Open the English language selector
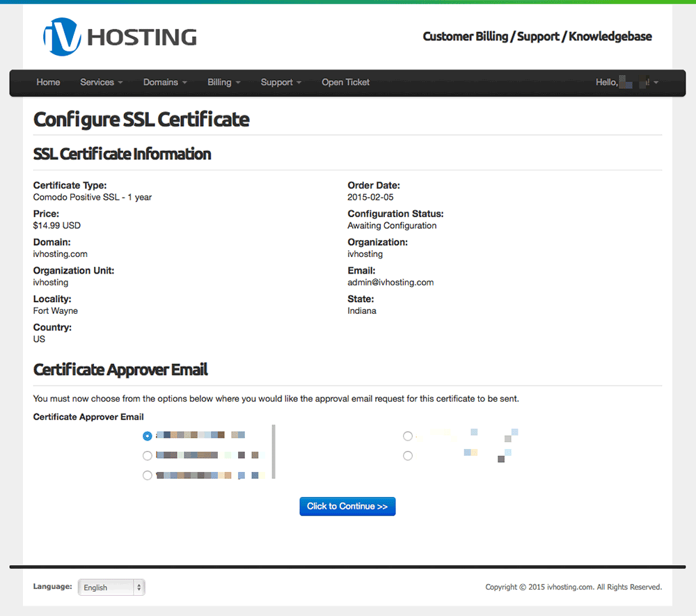This screenshot has height=616, width=696. click(x=111, y=587)
